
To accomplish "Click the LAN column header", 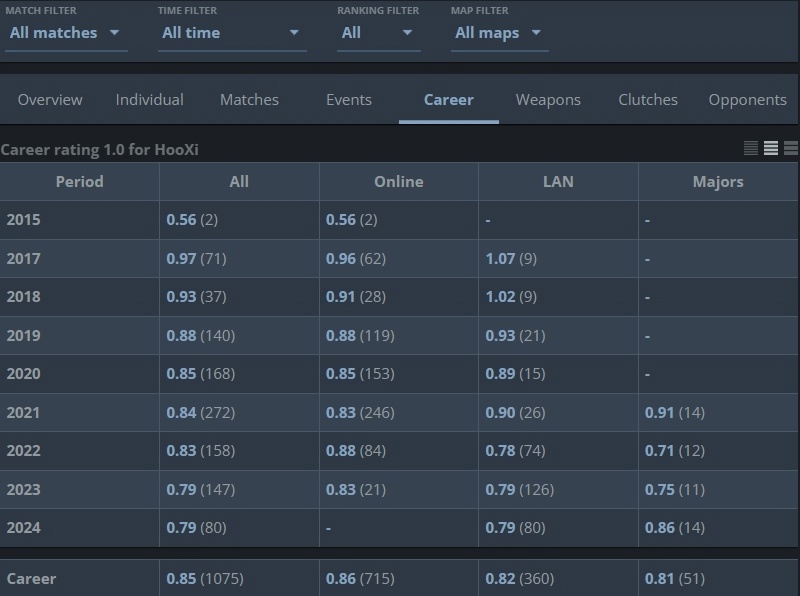I will point(558,182).
